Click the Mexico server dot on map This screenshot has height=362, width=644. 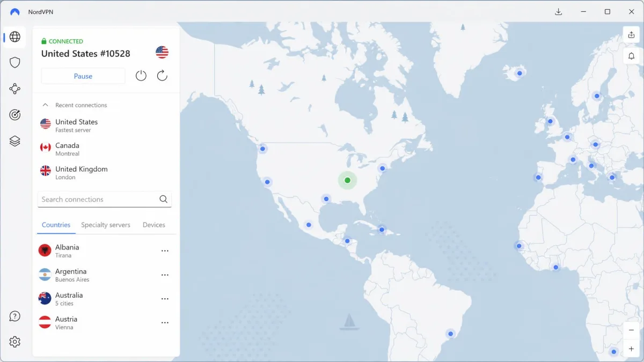pos(309,225)
